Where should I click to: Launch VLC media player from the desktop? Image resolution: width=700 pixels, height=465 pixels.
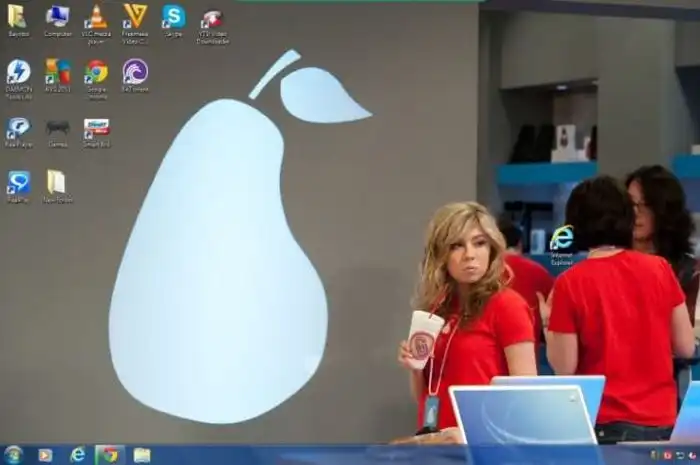pos(96,17)
